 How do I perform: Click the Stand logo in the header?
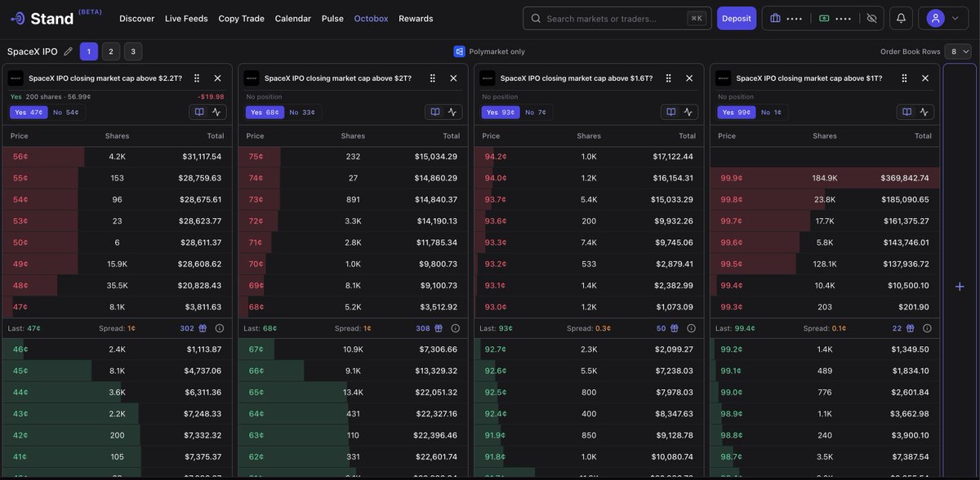coord(42,18)
